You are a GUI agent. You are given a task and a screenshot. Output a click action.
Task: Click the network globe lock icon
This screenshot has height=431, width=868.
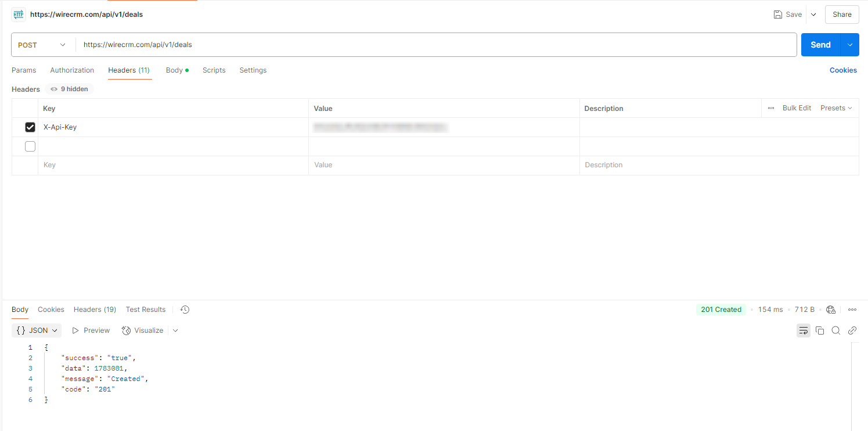click(x=831, y=310)
